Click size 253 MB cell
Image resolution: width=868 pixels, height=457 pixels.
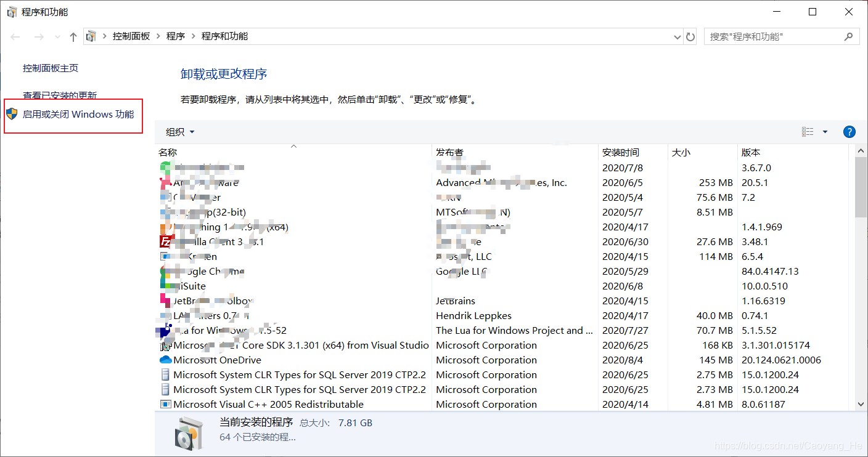pos(716,183)
